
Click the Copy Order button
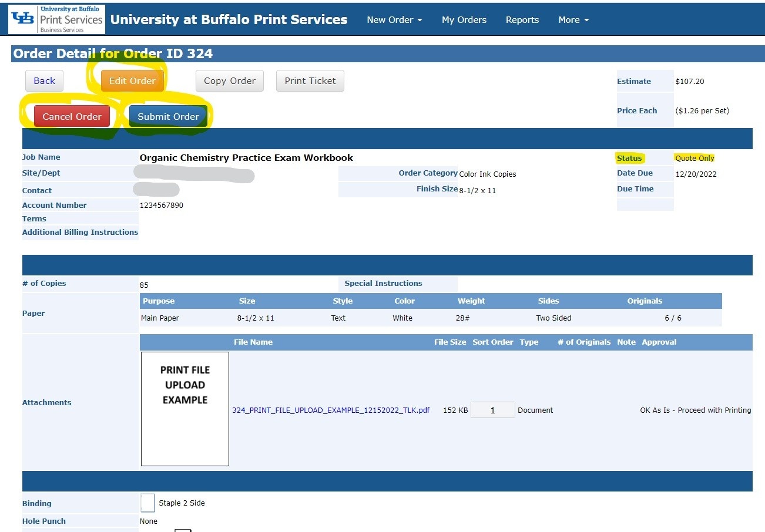[229, 80]
